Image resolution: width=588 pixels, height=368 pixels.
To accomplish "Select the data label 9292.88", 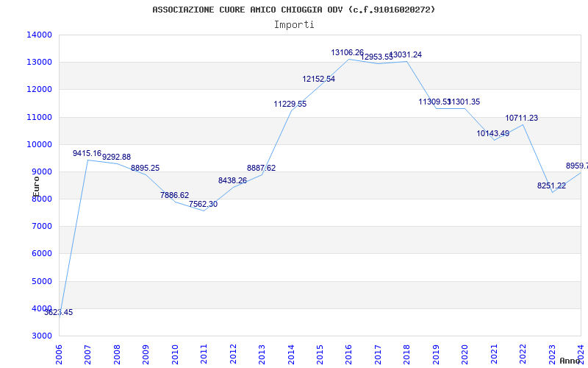I will (116, 157).
